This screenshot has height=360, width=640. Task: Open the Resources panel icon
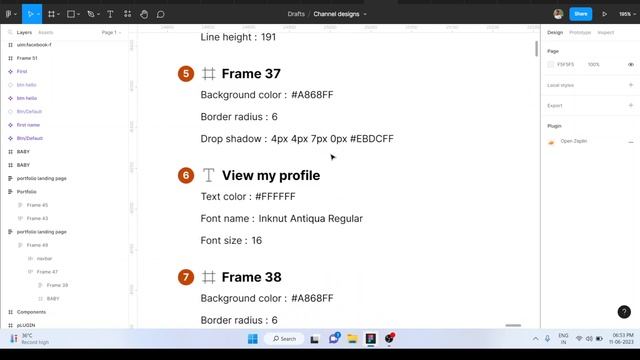(x=127, y=14)
